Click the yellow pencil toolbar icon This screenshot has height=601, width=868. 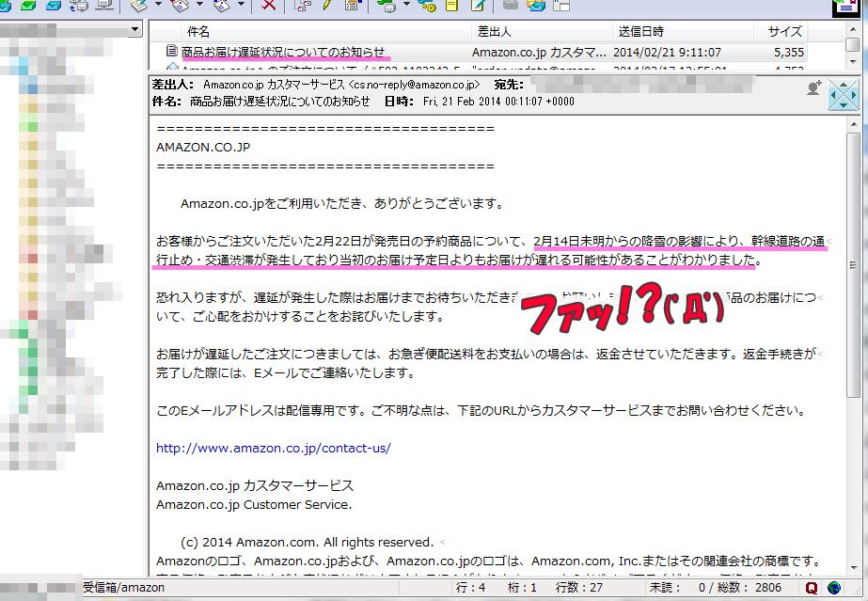point(327,5)
